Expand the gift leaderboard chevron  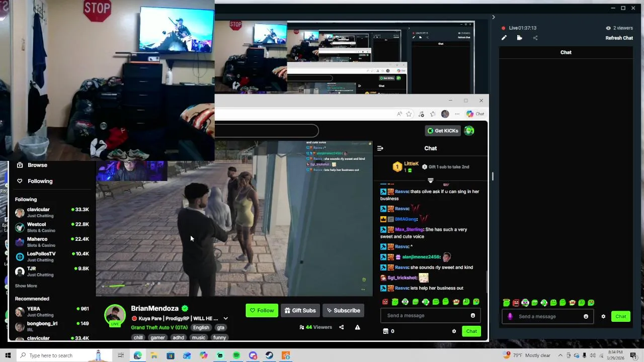point(430,180)
